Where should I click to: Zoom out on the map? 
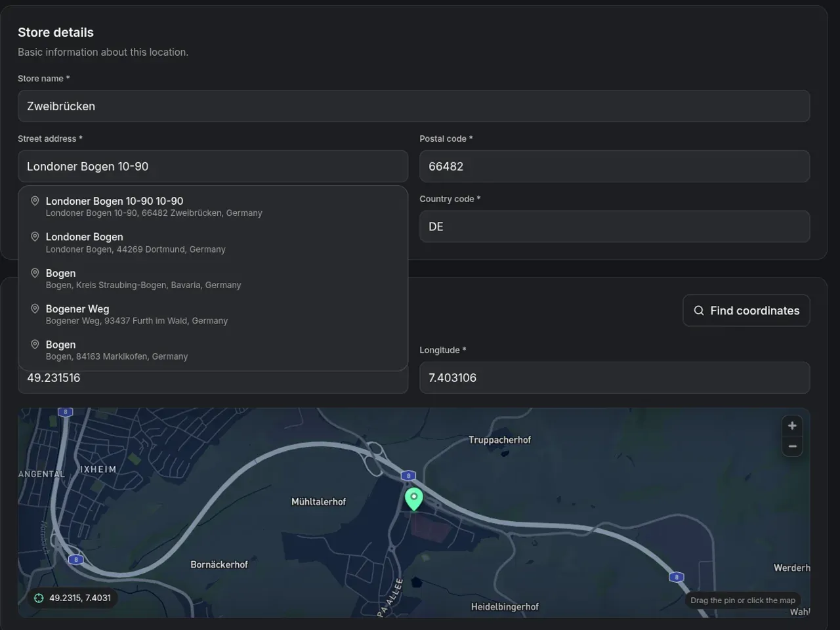pyautogui.click(x=792, y=446)
